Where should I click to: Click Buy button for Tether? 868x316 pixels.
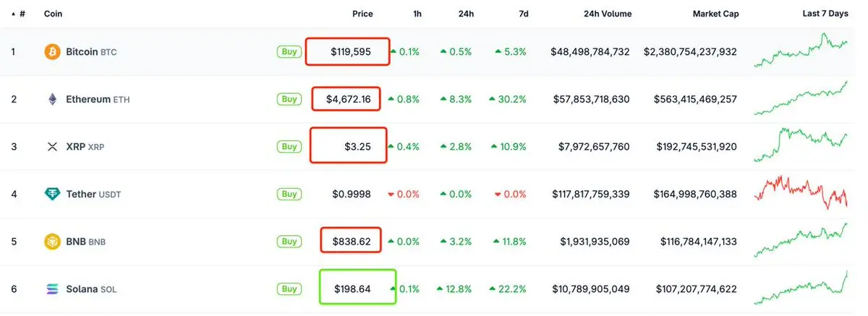pyautogui.click(x=289, y=194)
